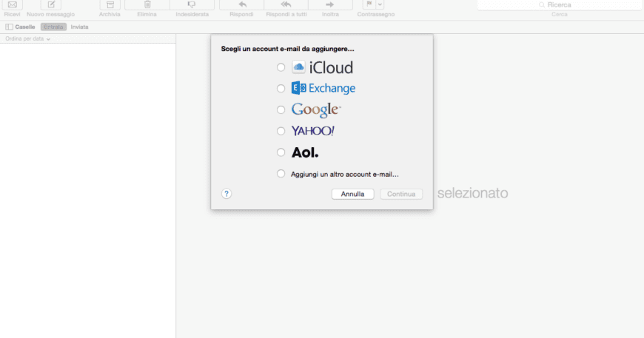The height and width of the screenshot is (338, 644).
Task: Select the Google account radio button
Action: click(281, 110)
